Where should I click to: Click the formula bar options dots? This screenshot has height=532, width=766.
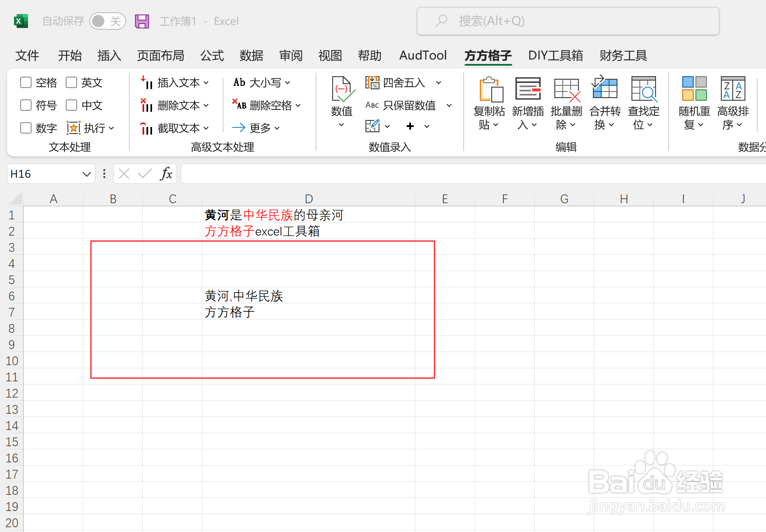click(104, 174)
